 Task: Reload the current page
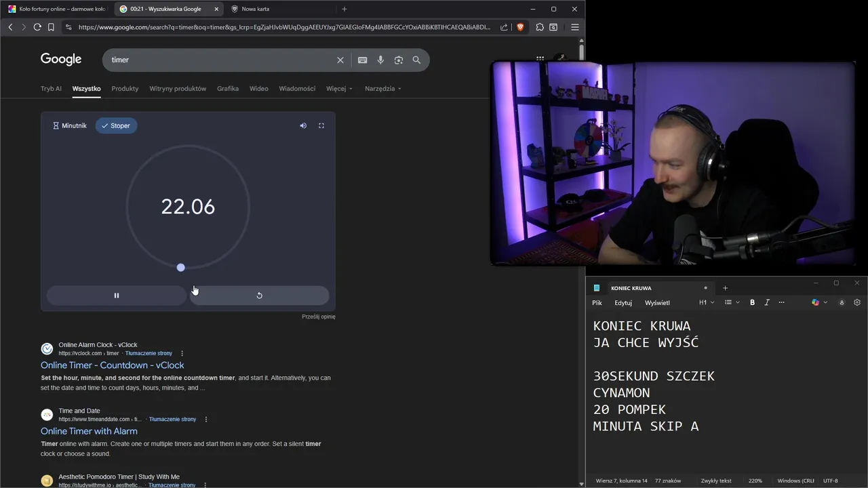[37, 27]
